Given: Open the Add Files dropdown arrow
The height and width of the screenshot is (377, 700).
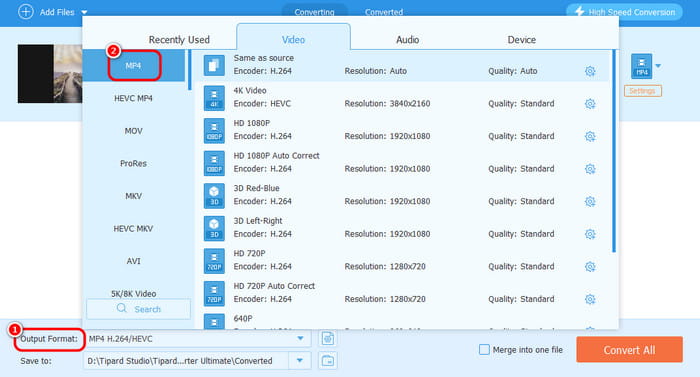Looking at the screenshot, I should (x=84, y=13).
